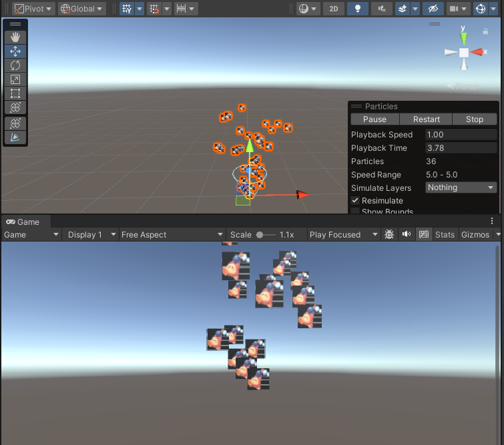
Task: Select the Move tool
Action: coord(15,51)
